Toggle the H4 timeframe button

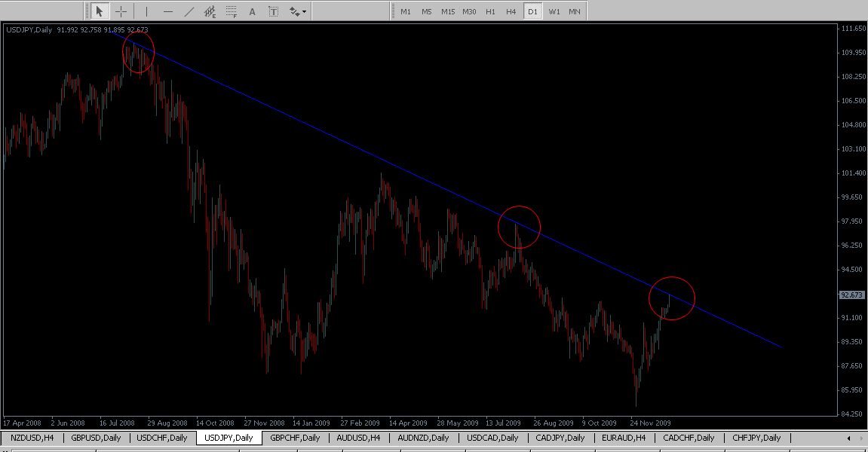[x=511, y=11]
